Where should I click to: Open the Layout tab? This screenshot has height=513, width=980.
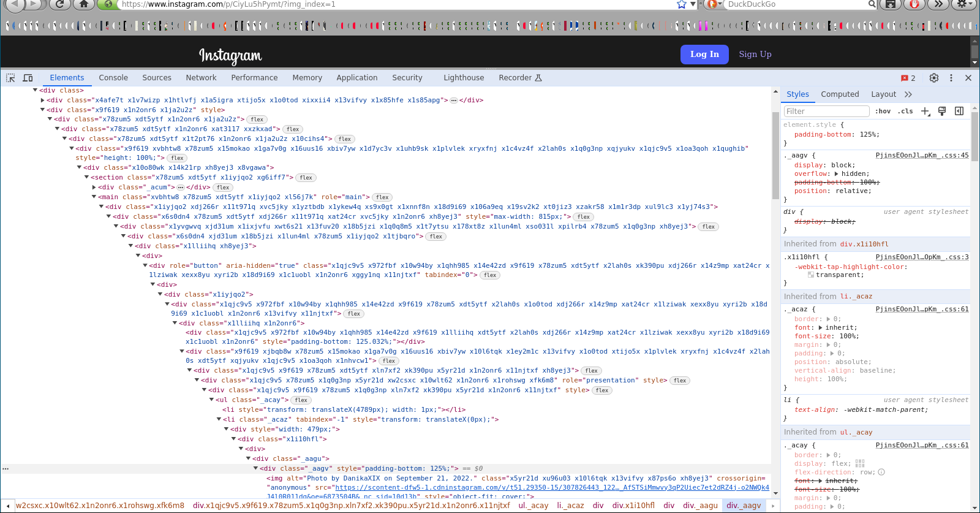point(883,94)
